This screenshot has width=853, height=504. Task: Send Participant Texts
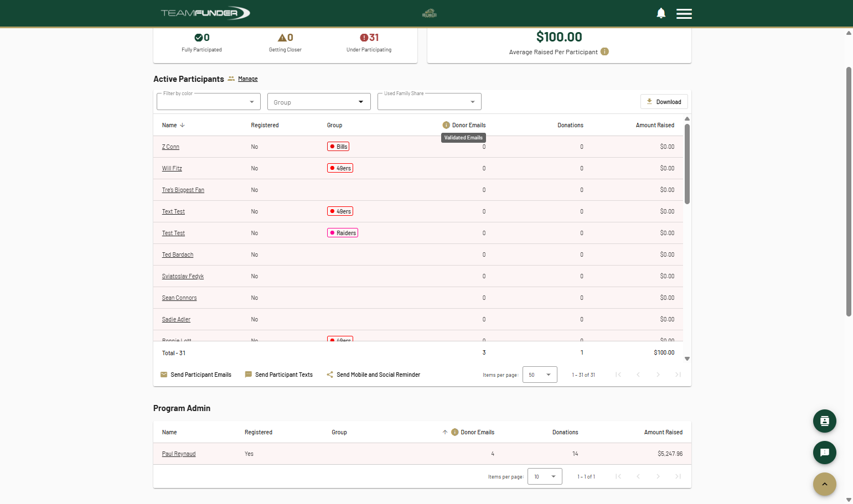point(279,375)
